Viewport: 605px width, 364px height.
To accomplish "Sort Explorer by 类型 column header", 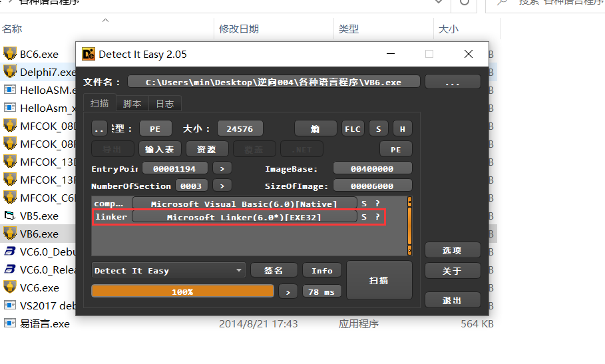I will click(x=348, y=29).
